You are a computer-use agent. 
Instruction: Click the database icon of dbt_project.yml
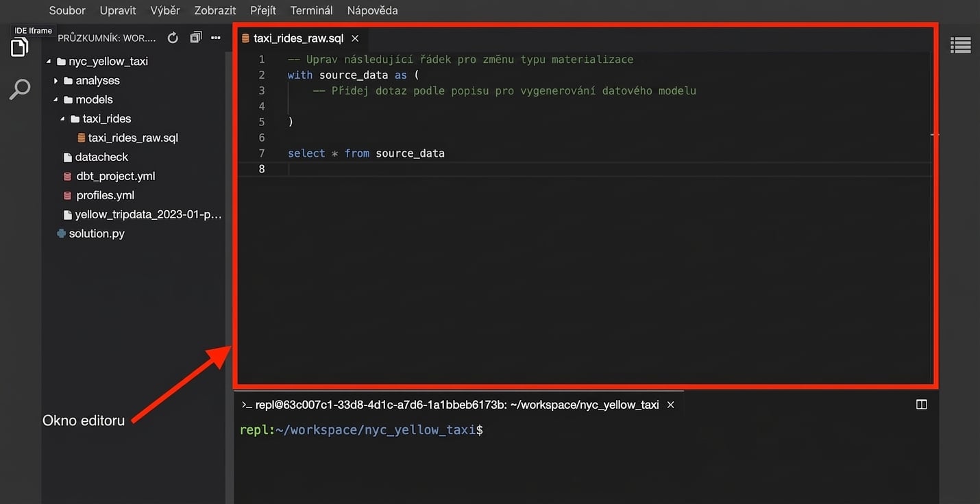tap(67, 176)
